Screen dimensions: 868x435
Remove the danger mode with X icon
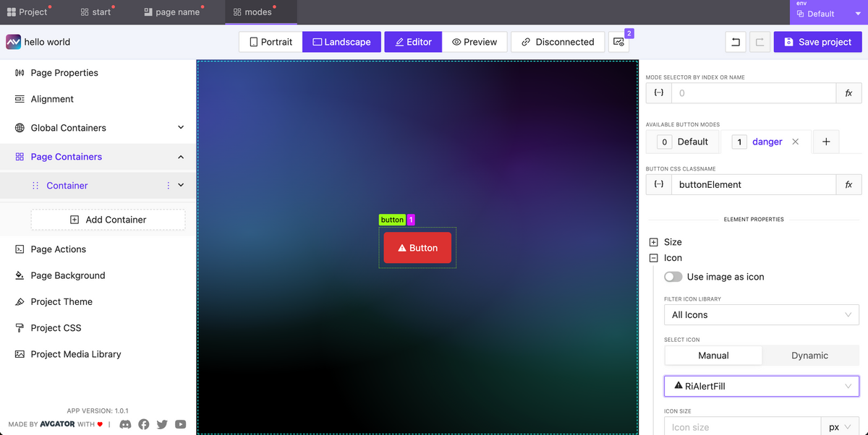796,142
